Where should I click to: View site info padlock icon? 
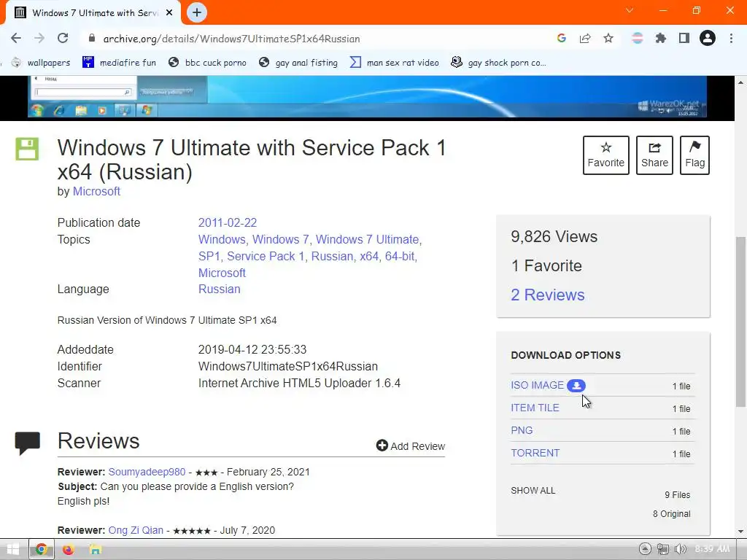[92, 38]
